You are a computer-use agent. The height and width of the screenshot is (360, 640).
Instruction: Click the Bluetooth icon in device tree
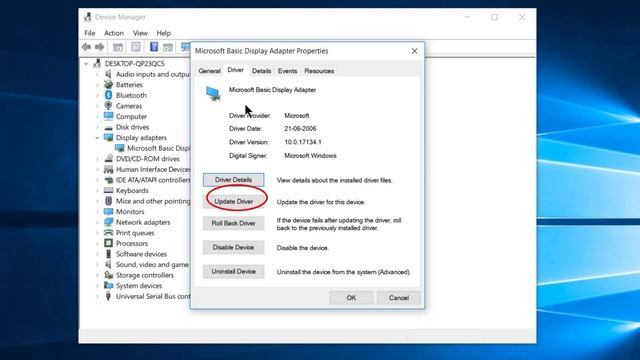click(108, 95)
